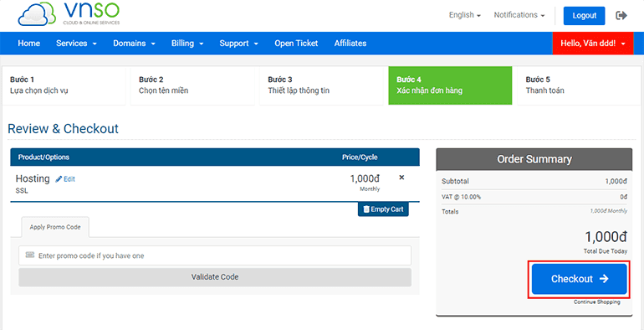Viewport: 644px width, 330px height.
Task: Click the SSL text under Hosting
Action: point(22,190)
